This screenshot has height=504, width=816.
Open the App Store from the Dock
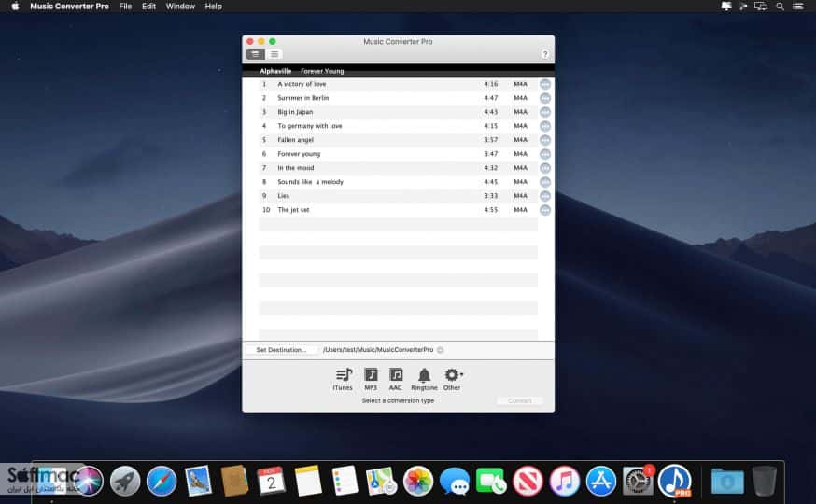tap(601, 481)
